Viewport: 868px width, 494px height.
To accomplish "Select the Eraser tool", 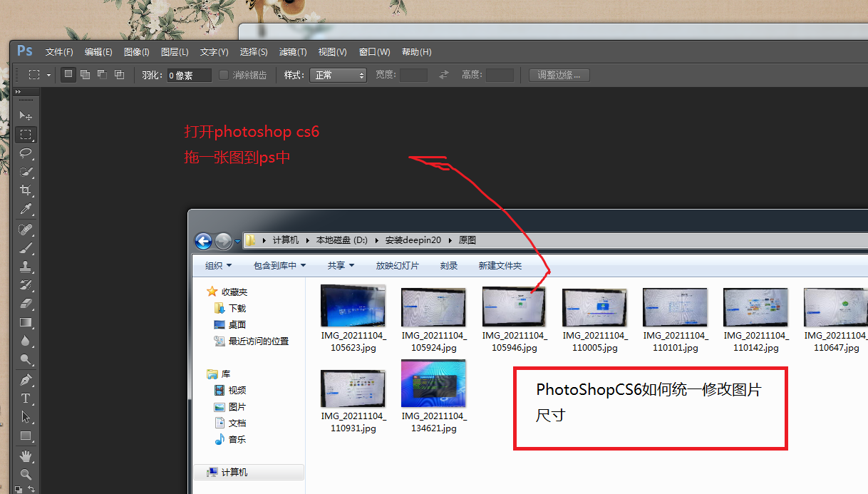I will pos(26,304).
